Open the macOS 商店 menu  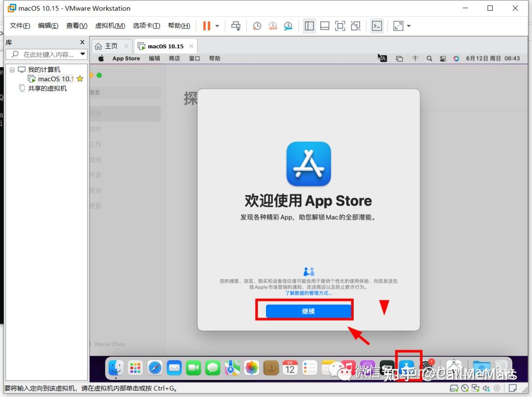[x=174, y=58]
